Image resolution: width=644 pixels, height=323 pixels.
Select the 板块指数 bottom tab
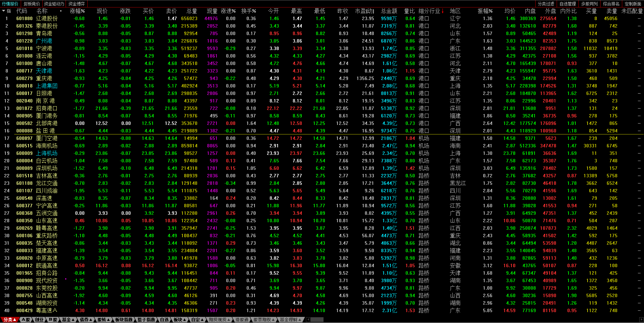(x=124, y=320)
